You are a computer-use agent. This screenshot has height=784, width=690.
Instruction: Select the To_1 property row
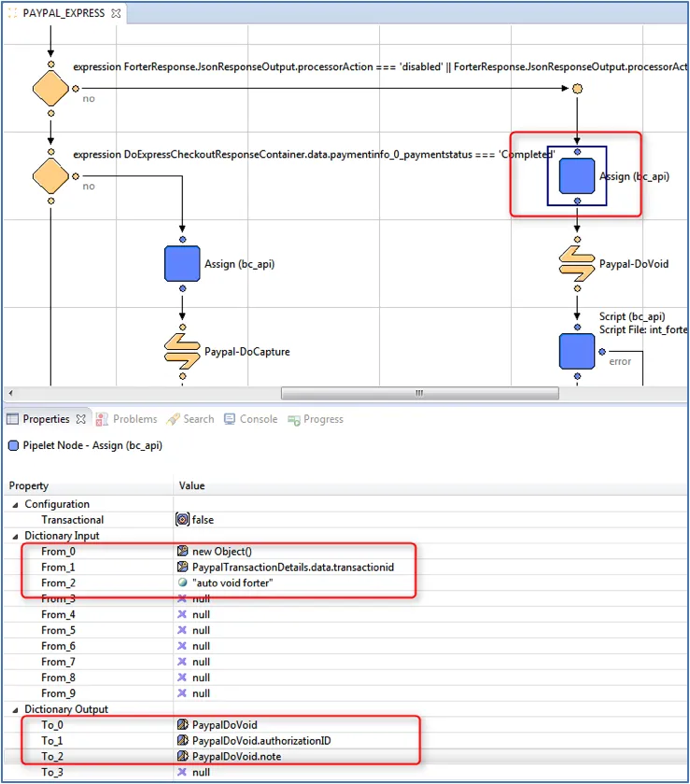(x=345, y=740)
